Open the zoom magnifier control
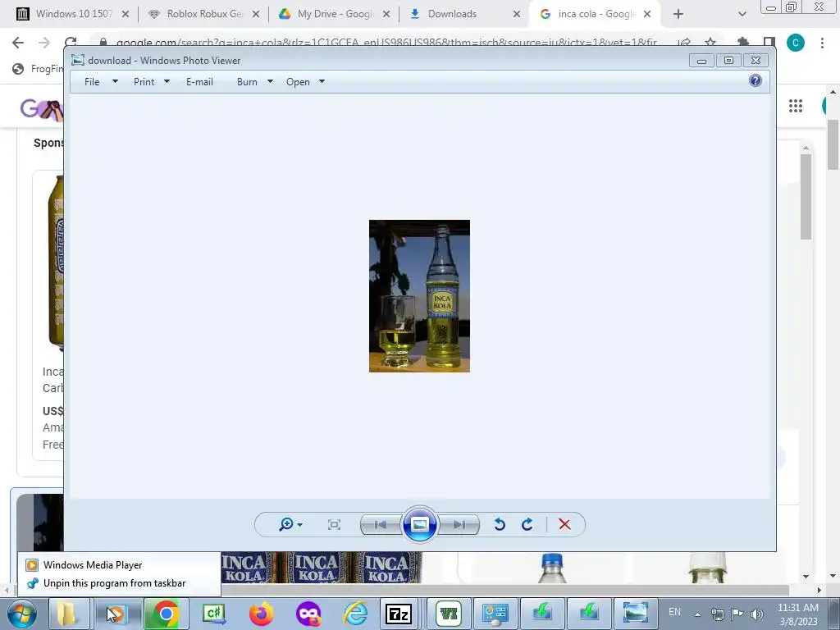840x630 pixels. 286,524
